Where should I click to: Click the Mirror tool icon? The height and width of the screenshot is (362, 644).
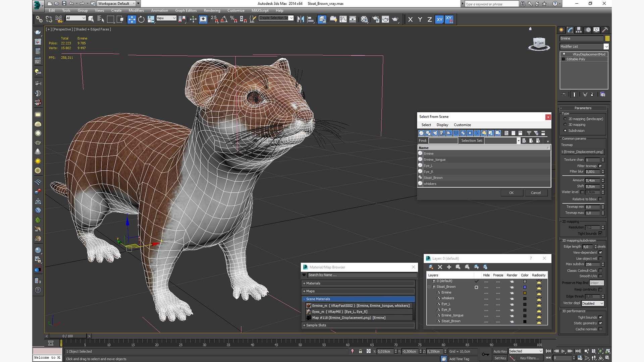[301, 19]
